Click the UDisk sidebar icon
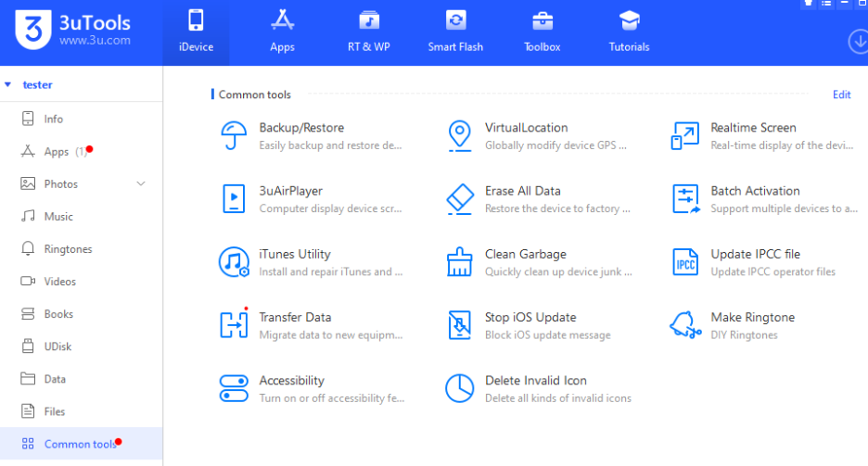The width and height of the screenshot is (868, 466). click(x=28, y=346)
